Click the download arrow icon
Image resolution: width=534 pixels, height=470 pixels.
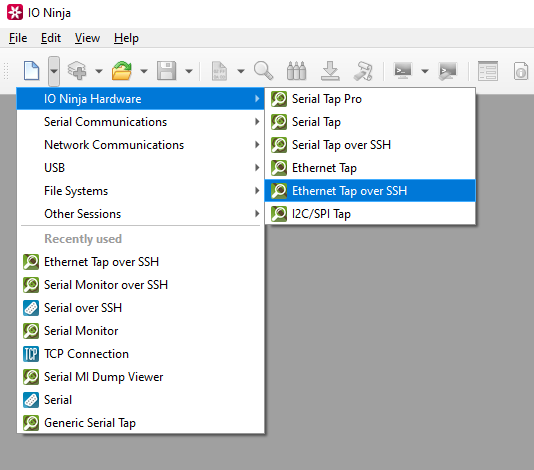tap(330, 71)
